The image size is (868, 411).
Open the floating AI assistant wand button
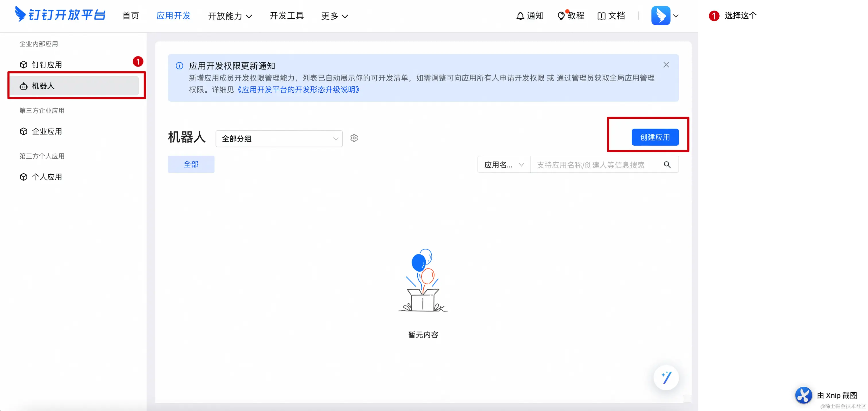point(666,377)
